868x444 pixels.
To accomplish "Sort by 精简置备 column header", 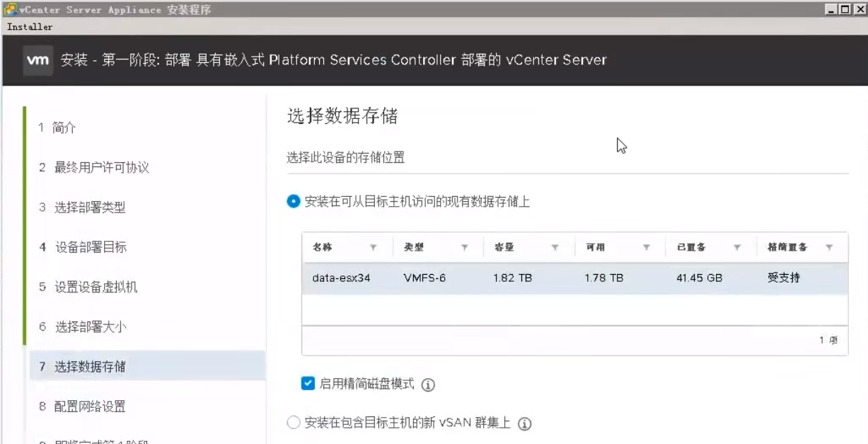I will point(787,247).
